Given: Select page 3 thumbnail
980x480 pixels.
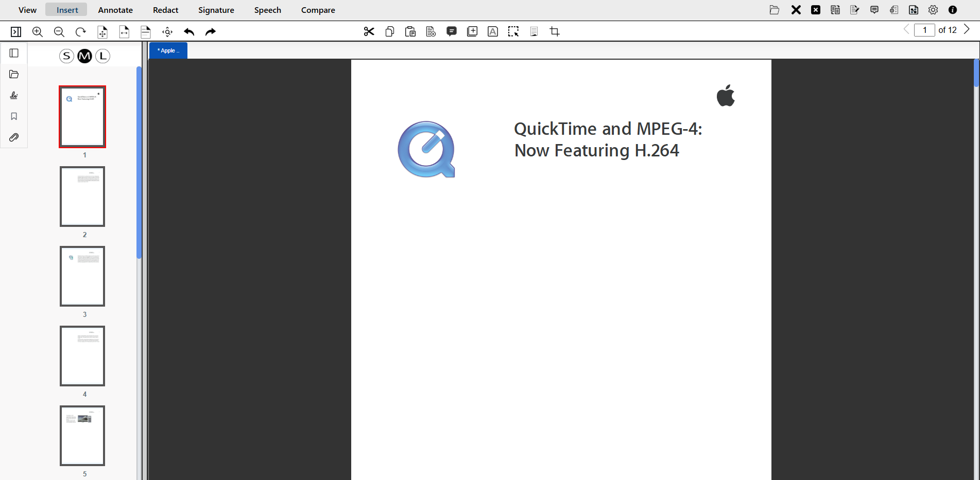Looking at the screenshot, I should 82,276.
